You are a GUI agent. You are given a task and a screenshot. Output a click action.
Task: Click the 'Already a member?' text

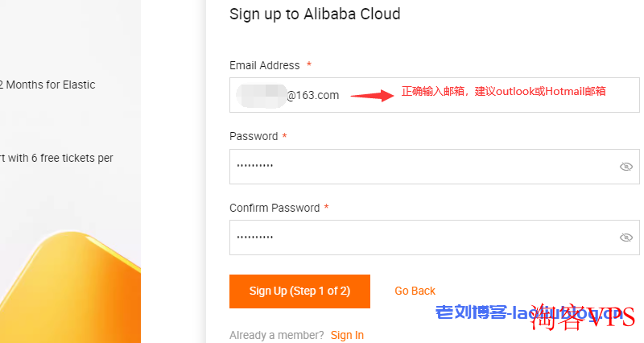point(276,335)
